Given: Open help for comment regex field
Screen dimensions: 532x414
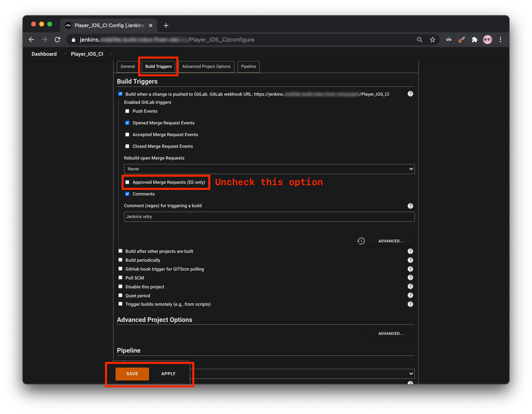Looking at the screenshot, I should tap(410, 206).
